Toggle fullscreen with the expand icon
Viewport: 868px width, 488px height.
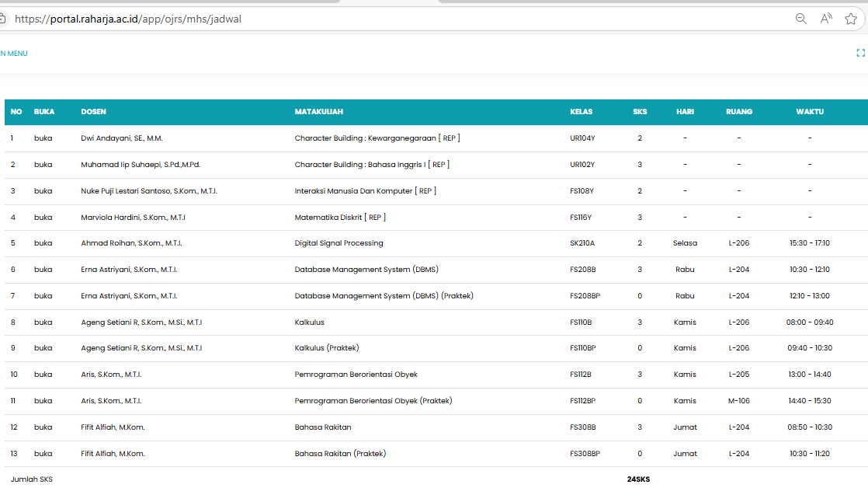[860, 53]
